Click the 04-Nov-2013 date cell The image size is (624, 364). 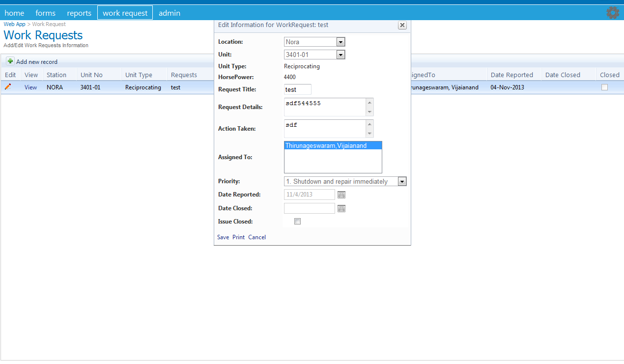(507, 87)
